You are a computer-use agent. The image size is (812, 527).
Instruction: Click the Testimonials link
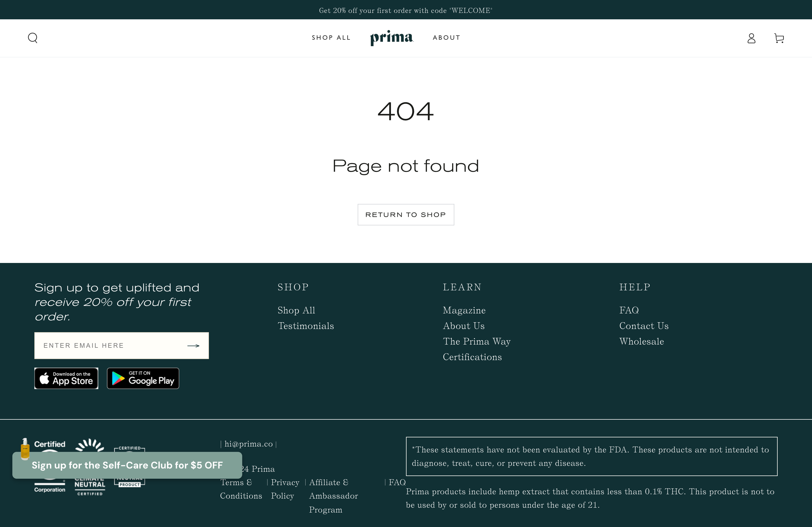(x=306, y=326)
